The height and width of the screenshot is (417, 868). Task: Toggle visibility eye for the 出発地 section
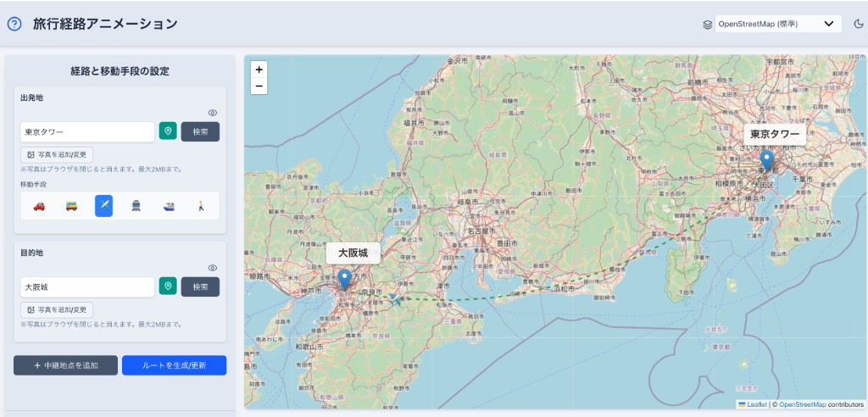click(213, 113)
